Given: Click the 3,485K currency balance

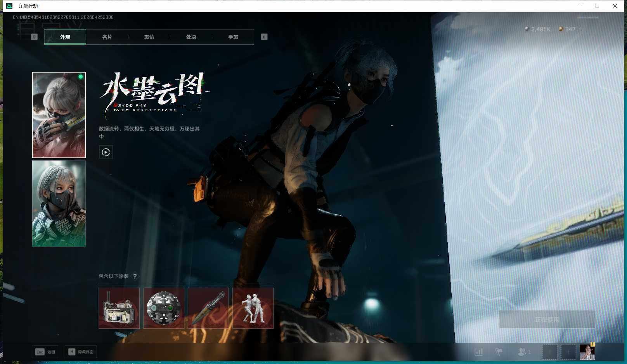Looking at the screenshot, I should tap(541, 29).
